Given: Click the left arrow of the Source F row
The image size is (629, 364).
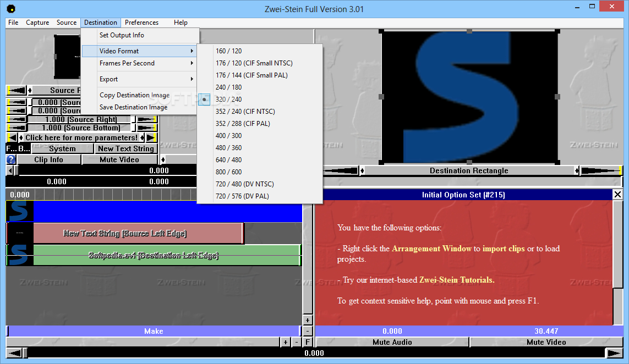Looking at the screenshot, I should [x=17, y=90].
